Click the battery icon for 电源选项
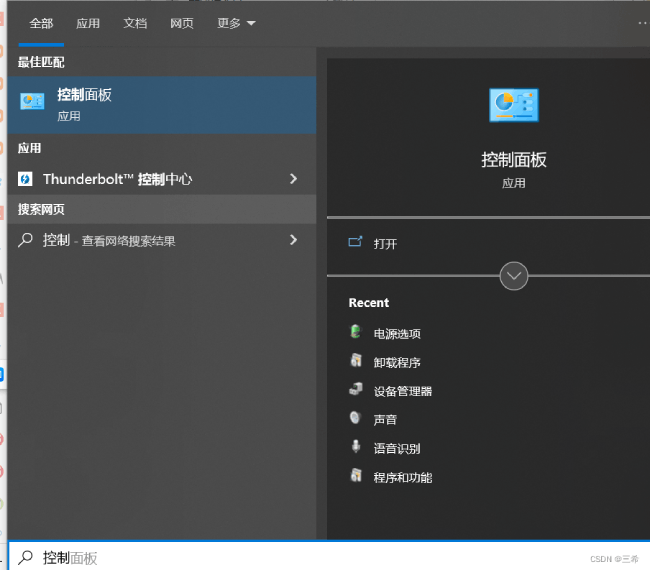 point(355,332)
